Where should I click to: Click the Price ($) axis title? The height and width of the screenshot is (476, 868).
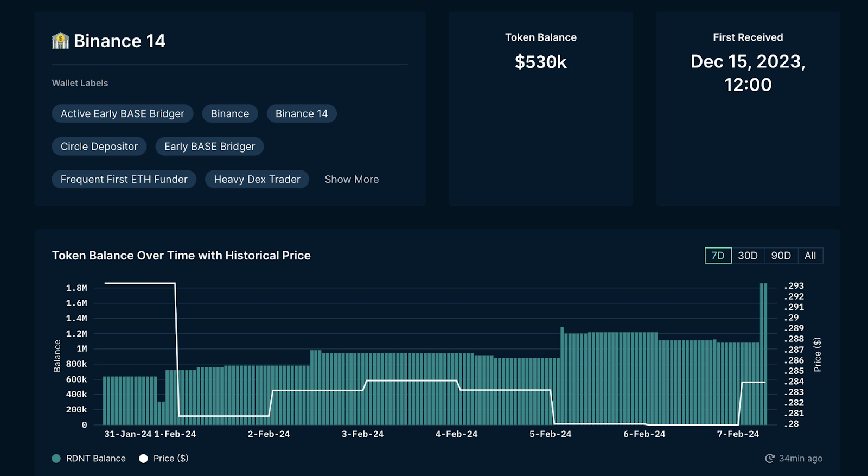[818, 355]
